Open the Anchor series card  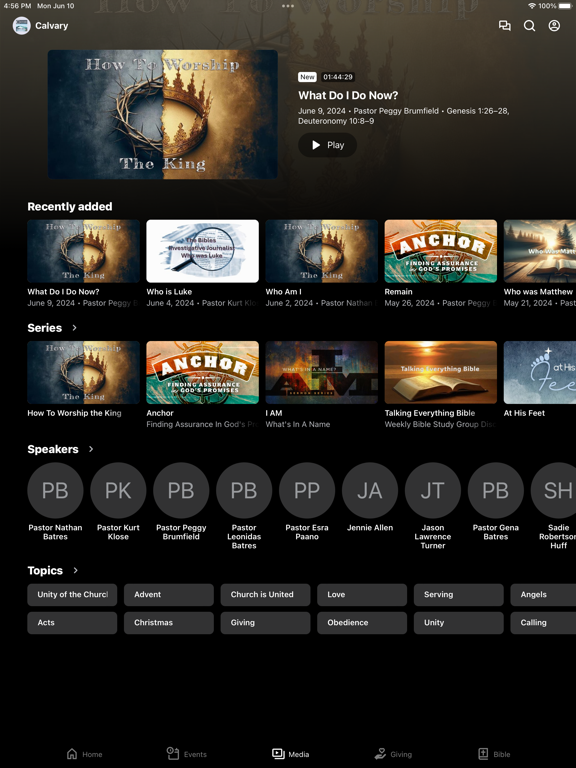click(x=202, y=372)
